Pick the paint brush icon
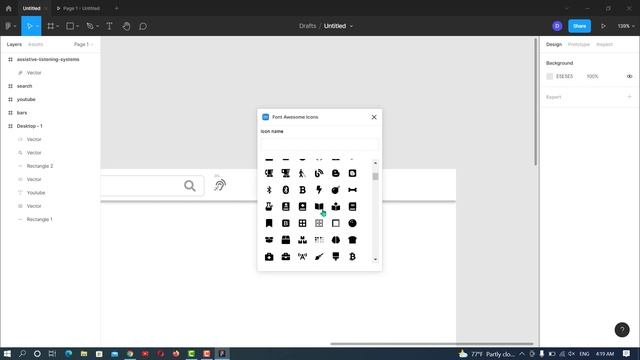 point(336,257)
